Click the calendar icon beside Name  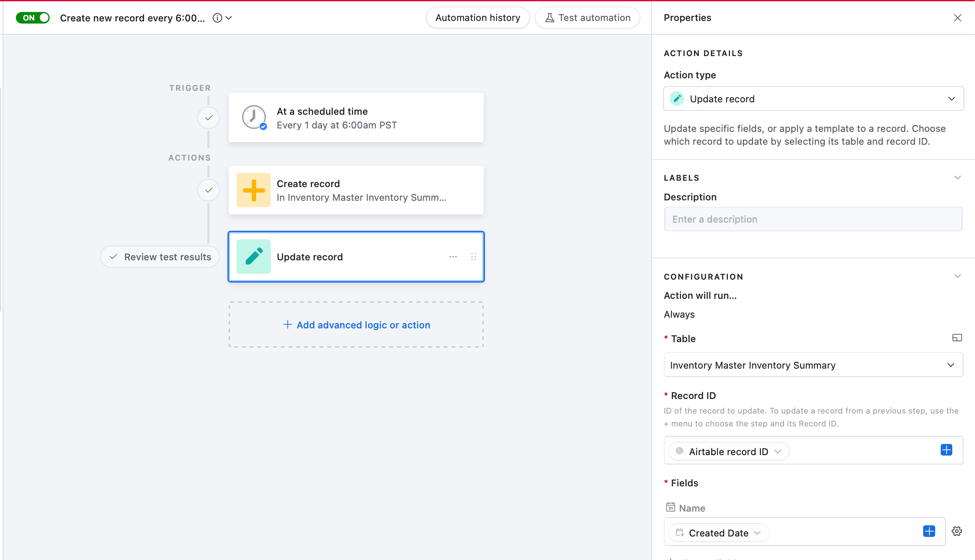670,507
